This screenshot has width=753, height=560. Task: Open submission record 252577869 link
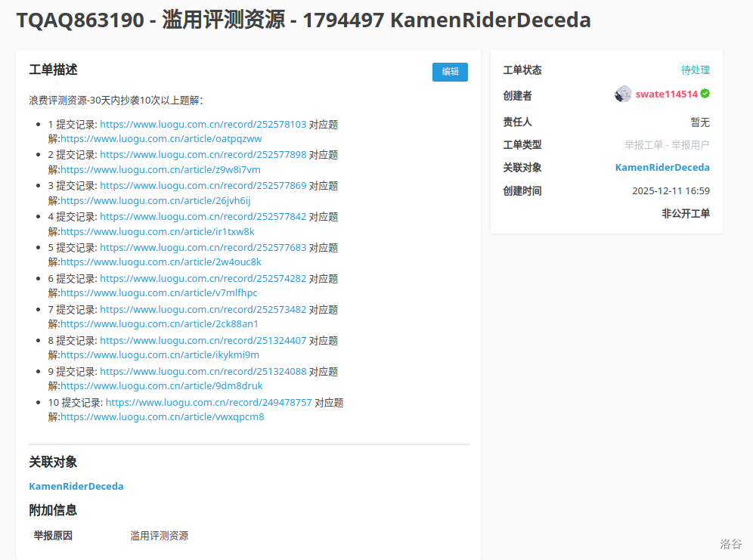coord(203,186)
